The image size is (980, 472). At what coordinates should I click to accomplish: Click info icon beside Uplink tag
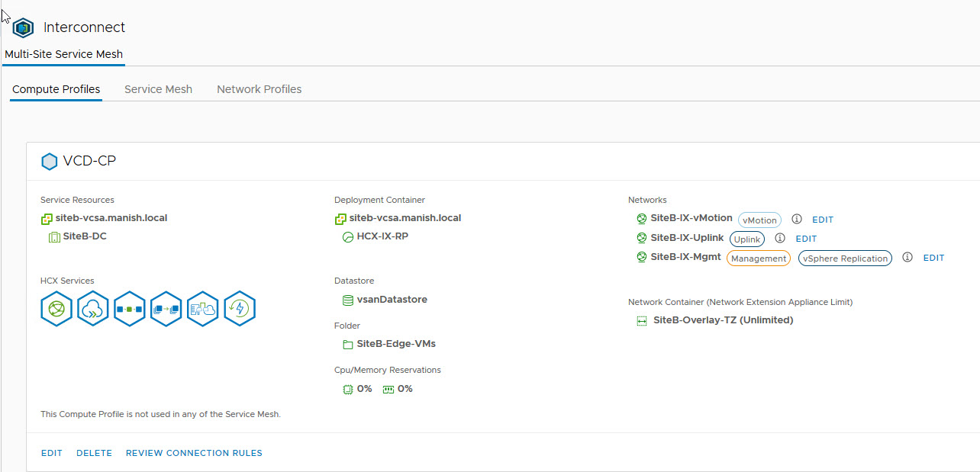coord(780,239)
